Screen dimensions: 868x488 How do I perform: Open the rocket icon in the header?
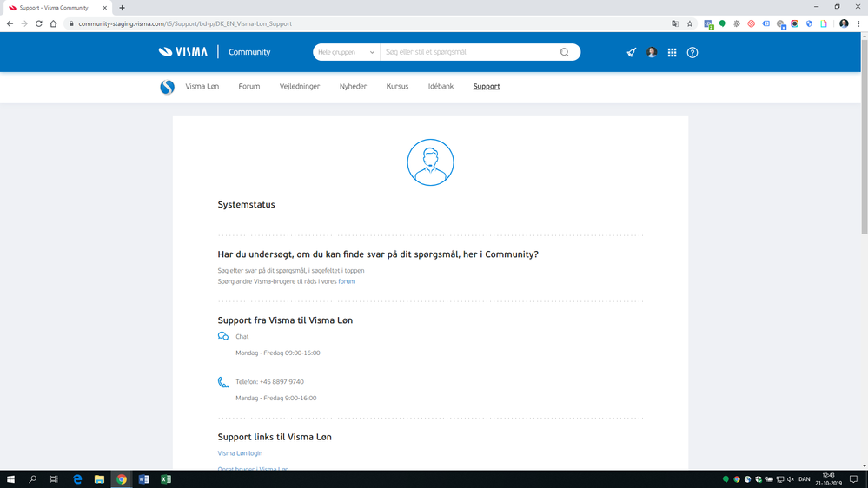(x=631, y=52)
